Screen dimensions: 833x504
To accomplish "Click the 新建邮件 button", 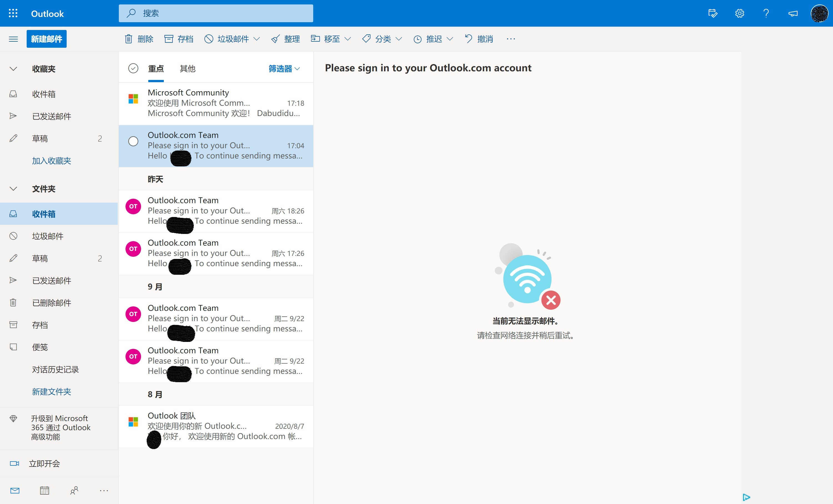I will tap(47, 39).
